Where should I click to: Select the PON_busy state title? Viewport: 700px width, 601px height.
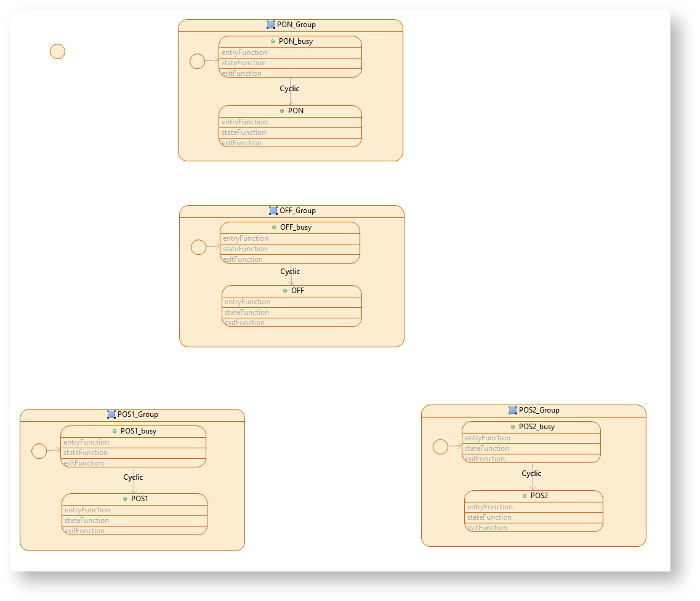click(296, 41)
